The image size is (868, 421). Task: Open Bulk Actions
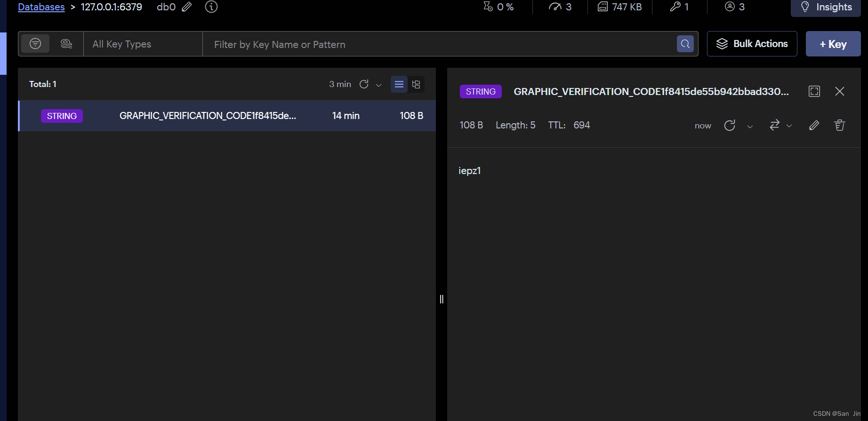click(752, 44)
